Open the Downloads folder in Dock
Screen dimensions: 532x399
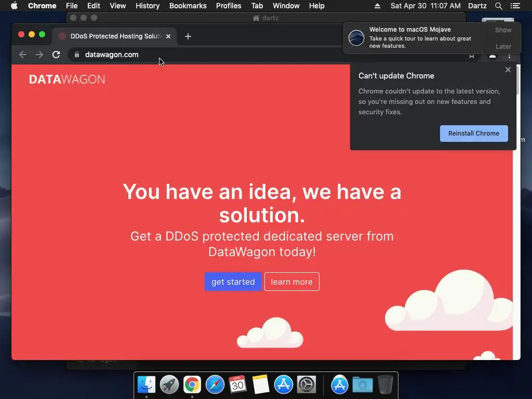click(362, 385)
